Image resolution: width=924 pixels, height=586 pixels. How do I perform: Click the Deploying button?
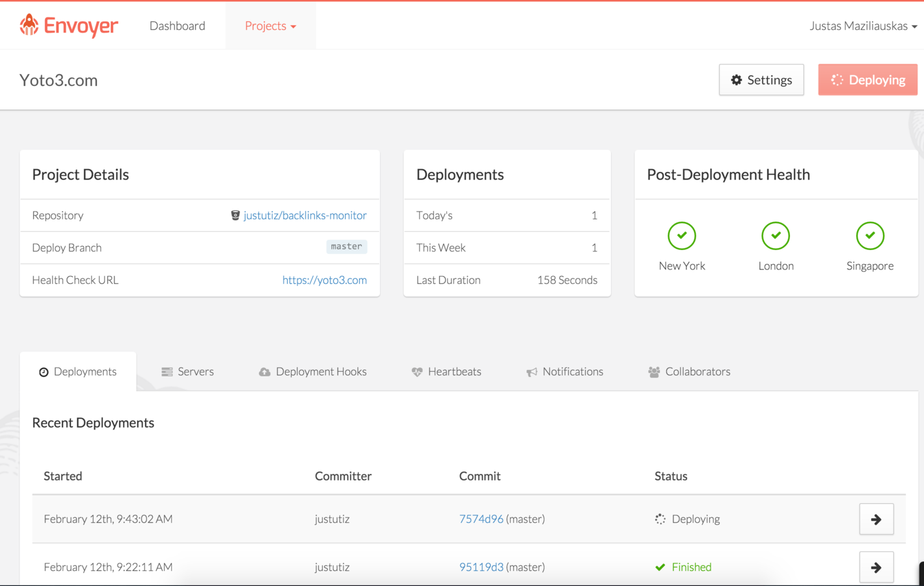pyautogui.click(x=867, y=79)
